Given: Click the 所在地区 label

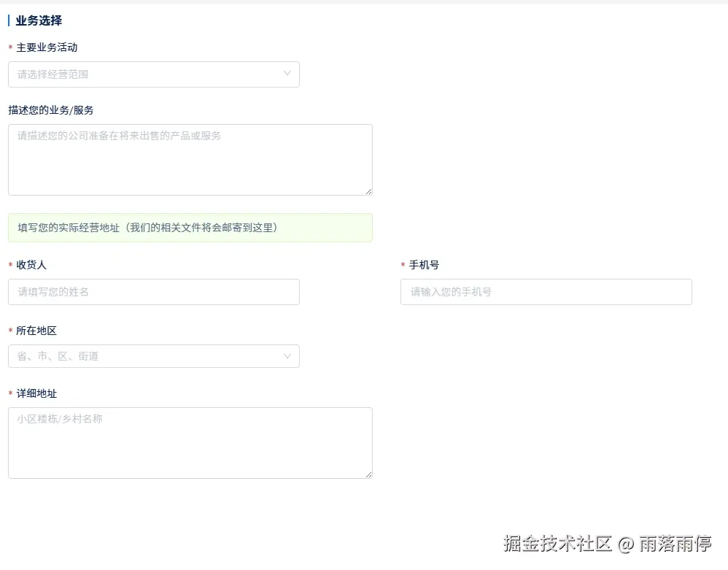Looking at the screenshot, I should pyautogui.click(x=36, y=331).
